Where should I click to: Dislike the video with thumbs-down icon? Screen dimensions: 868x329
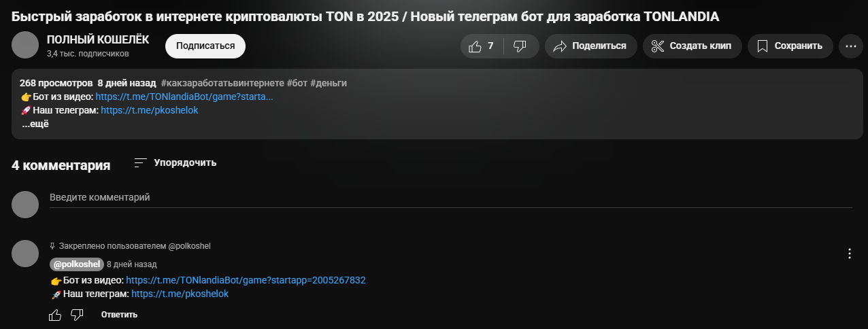(x=521, y=46)
